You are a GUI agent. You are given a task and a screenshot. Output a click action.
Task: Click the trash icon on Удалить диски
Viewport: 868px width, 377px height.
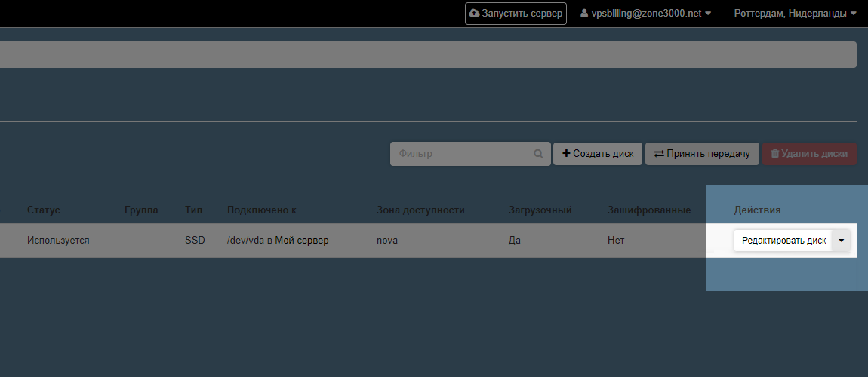coord(775,153)
